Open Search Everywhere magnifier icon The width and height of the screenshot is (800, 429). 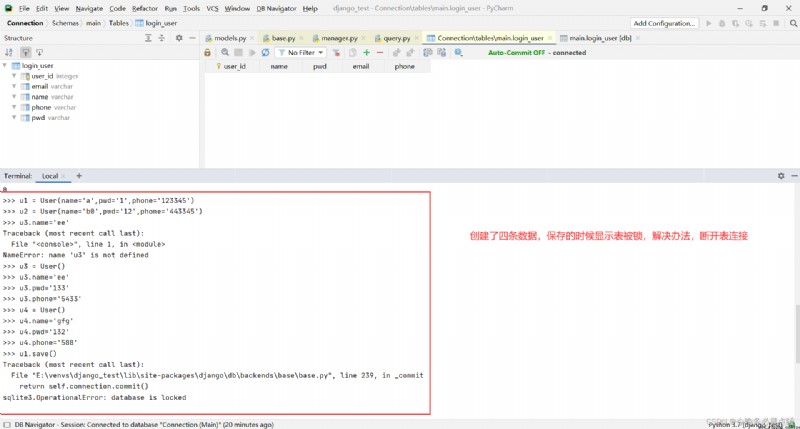coord(793,23)
